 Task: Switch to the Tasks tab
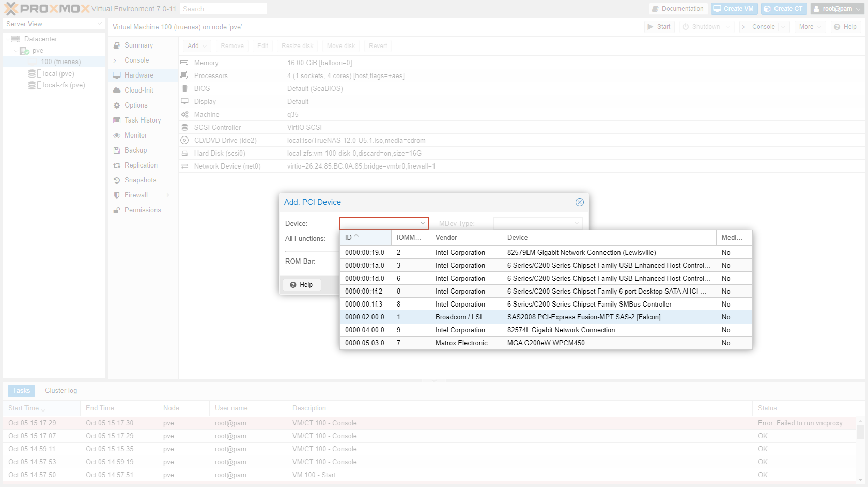tap(21, 391)
